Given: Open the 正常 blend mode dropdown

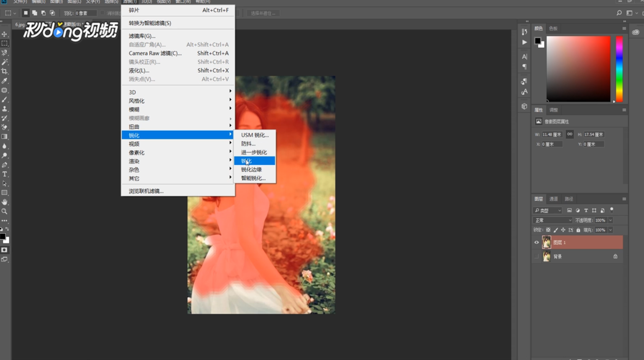Looking at the screenshot, I should (553, 220).
